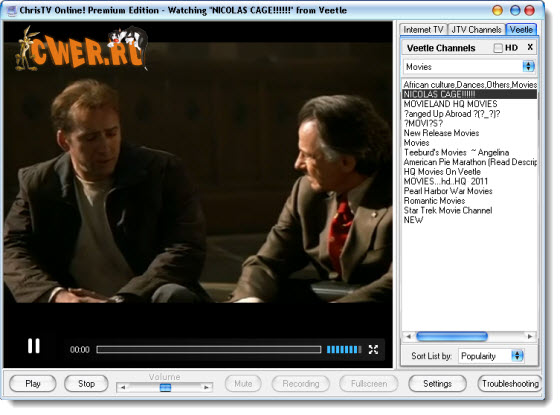Toggle player fullscreen via expand arrows icon
560x415 pixels.
click(373, 349)
